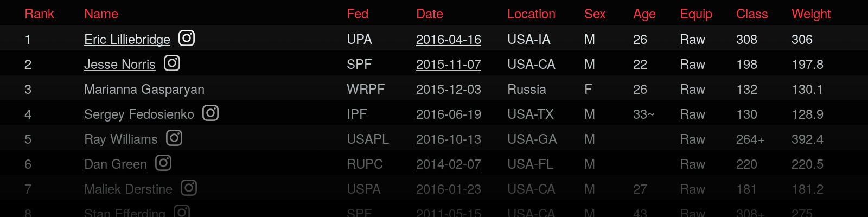Image resolution: width=868 pixels, height=217 pixels.
Task: Open Sergey Fedosienko's profile link
Action: [139, 114]
